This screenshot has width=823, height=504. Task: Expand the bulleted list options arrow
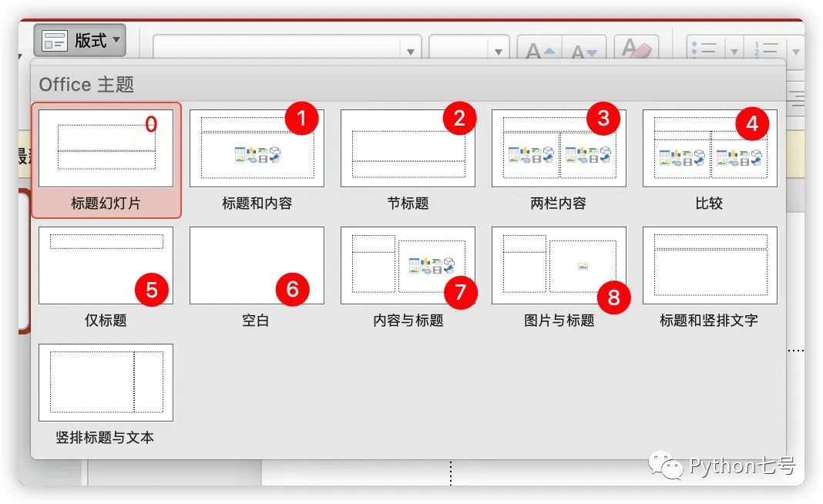coord(734,52)
